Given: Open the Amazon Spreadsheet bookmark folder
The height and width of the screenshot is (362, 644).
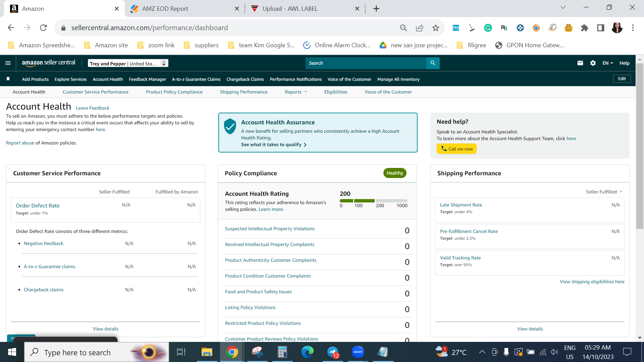Looking at the screenshot, I should [x=42, y=45].
